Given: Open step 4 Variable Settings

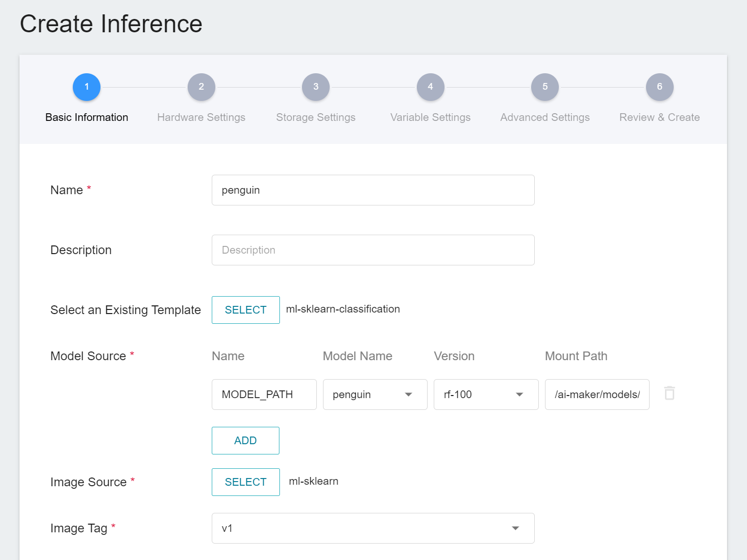Looking at the screenshot, I should click(x=430, y=87).
